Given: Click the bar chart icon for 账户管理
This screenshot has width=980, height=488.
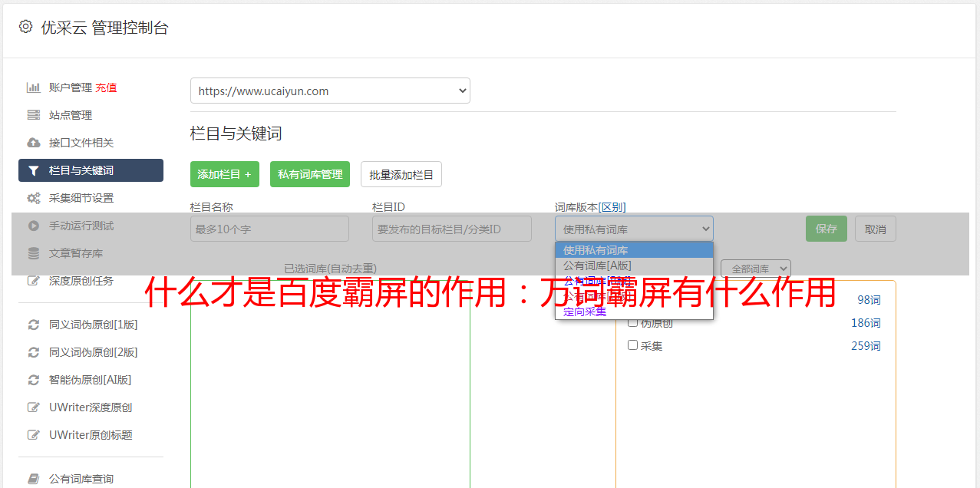Looking at the screenshot, I should (33, 87).
